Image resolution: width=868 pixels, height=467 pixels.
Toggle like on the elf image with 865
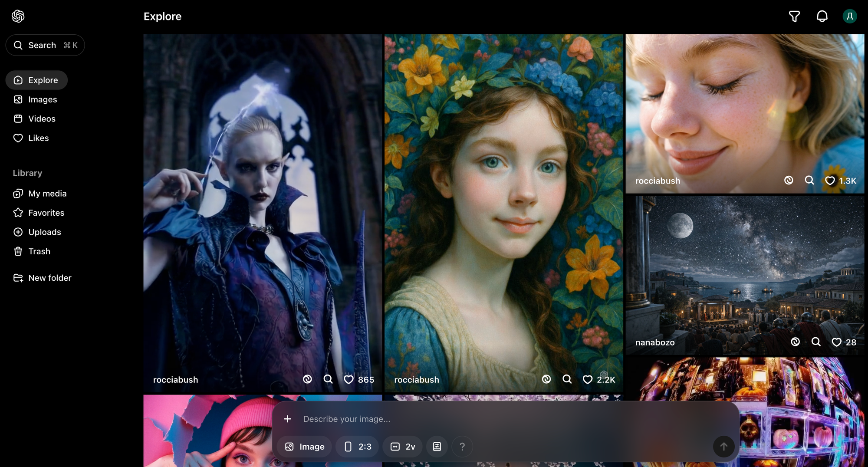tap(349, 380)
